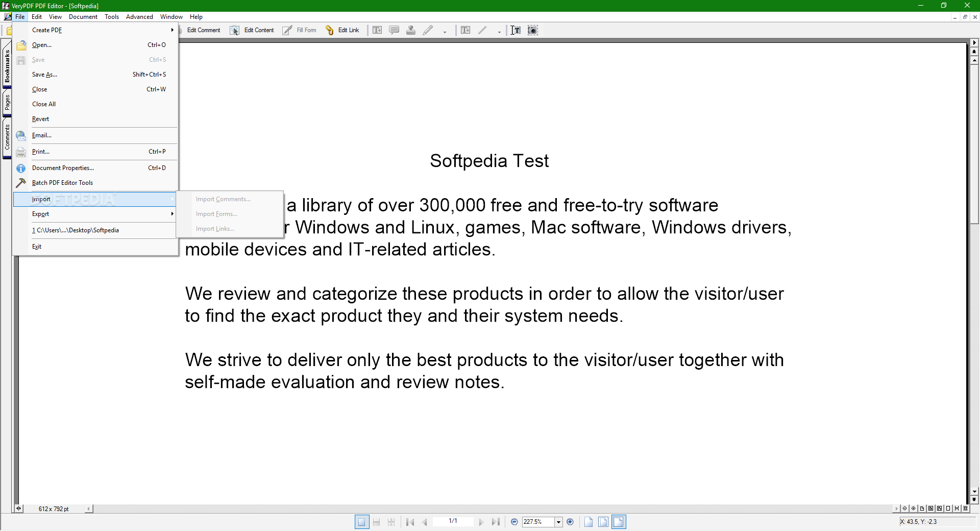The width and height of the screenshot is (980, 531).
Task: Click the zoom percentage field 227.5%
Action: click(538, 522)
